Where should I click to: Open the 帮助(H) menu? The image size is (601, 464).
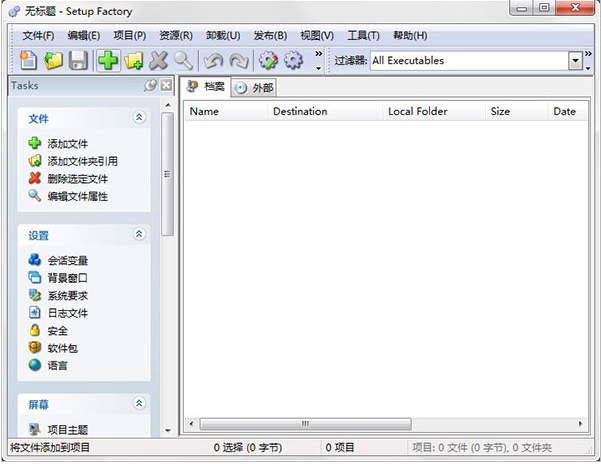click(x=410, y=36)
